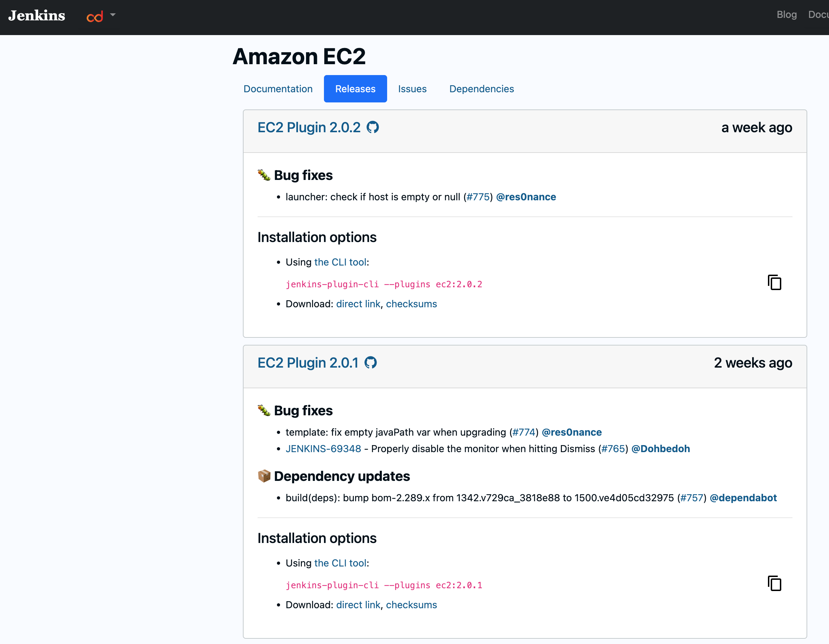Download 2.0.2 via direct link
The height and width of the screenshot is (644, 829).
tap(358, 304)
